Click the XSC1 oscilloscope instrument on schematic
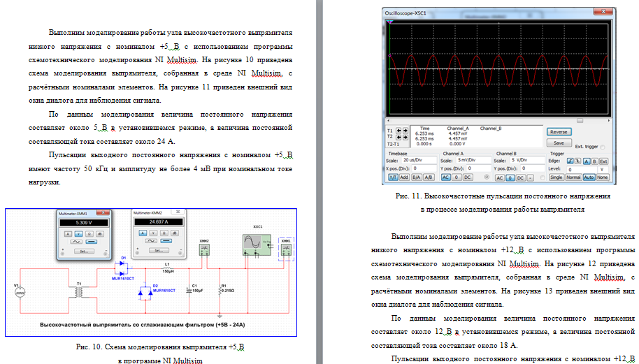Image resolution: width=639 pixels, height=364 pixels. [257, 245]
